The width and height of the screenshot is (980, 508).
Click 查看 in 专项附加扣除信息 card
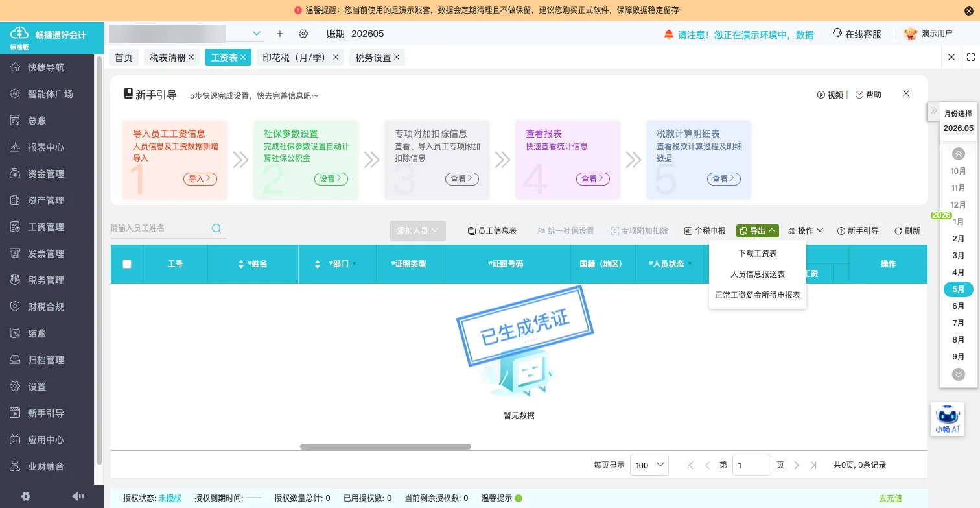point(461,179)
